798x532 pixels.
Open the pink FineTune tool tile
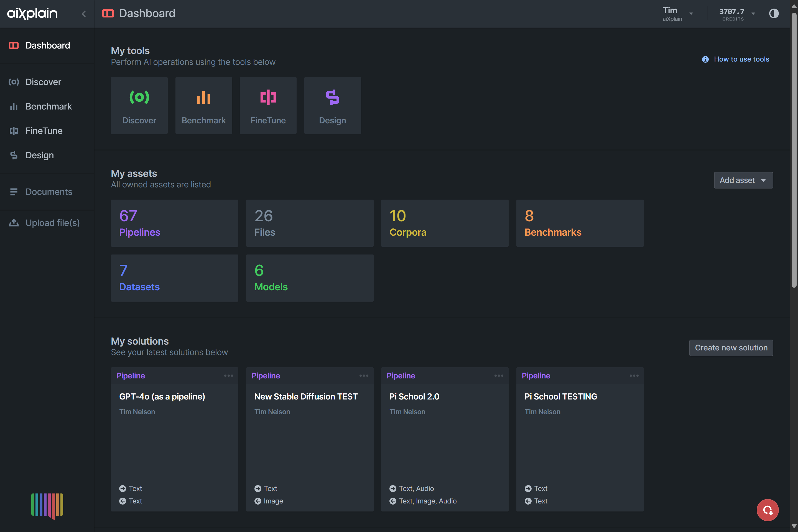[x=268, y=105]
